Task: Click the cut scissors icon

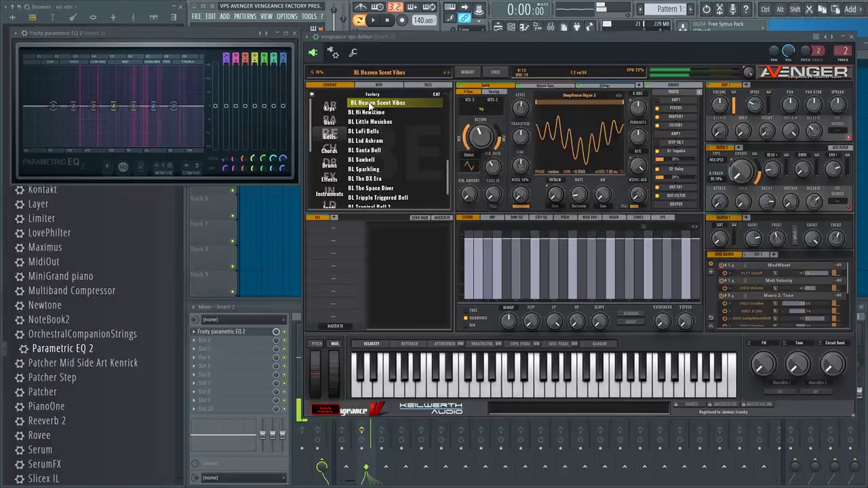Action: coord(810,9)
